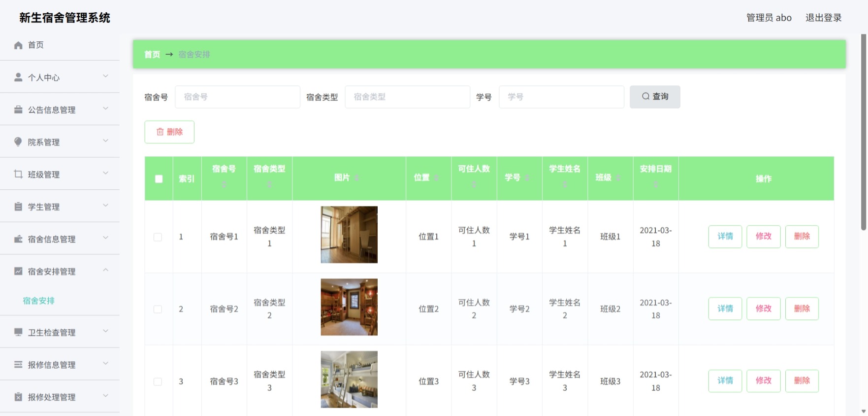Screen dimensions: 868x416
Task: Expand the 报修处理管理 chevron
Action: (105, 395)
